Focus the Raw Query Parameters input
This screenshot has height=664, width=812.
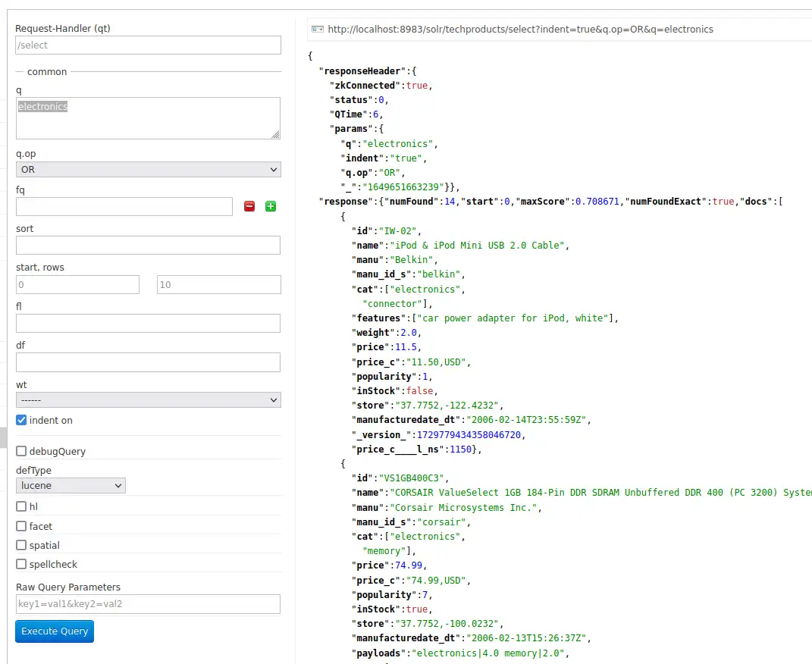148,604
